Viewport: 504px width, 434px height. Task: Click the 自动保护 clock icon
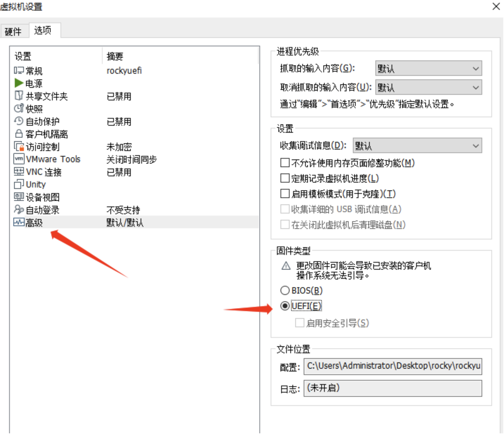19,121
